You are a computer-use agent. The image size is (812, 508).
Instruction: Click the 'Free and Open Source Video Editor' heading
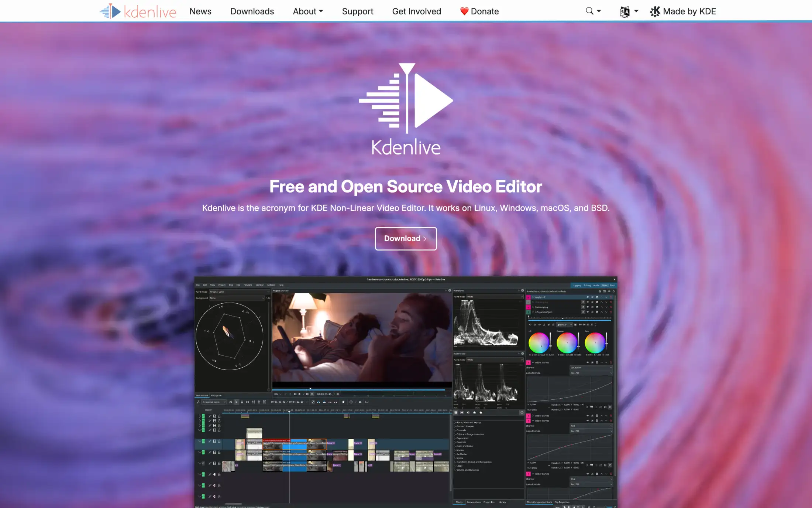pos(406,187)
